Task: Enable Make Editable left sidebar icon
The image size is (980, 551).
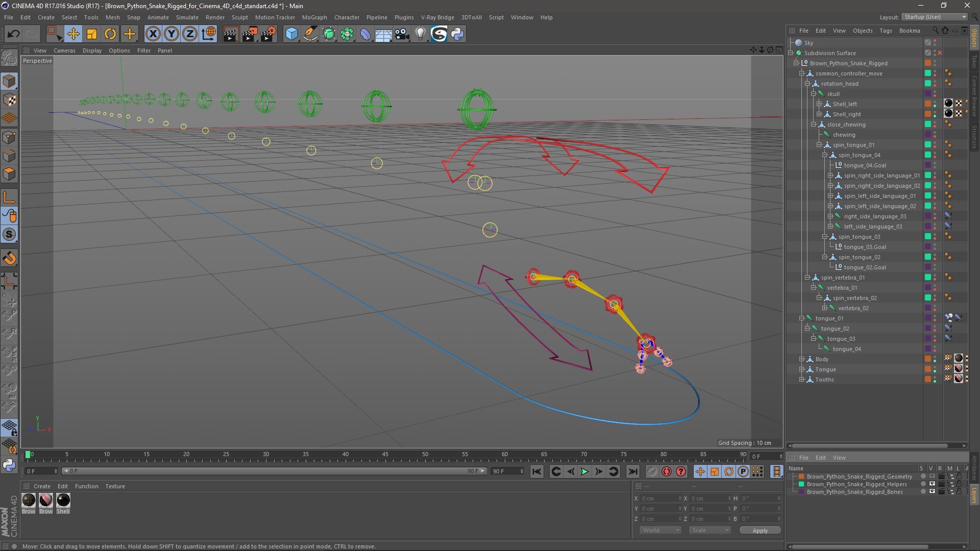Action: [9, 59]
